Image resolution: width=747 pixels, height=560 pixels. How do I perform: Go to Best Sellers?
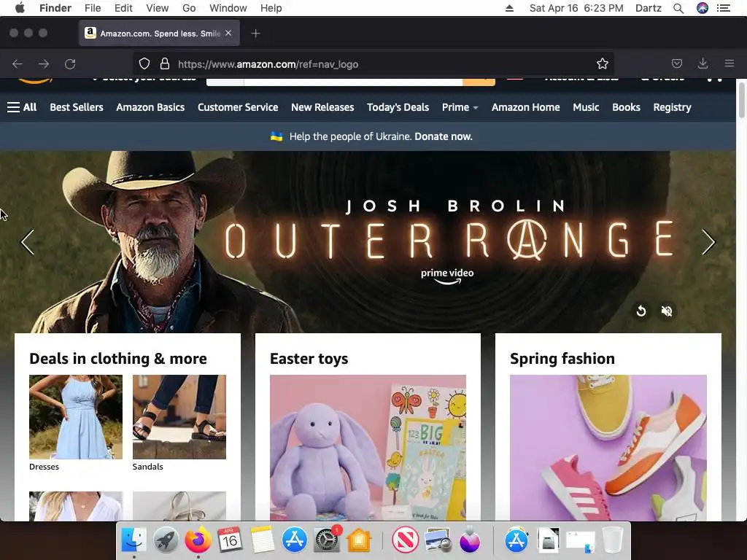77,107
